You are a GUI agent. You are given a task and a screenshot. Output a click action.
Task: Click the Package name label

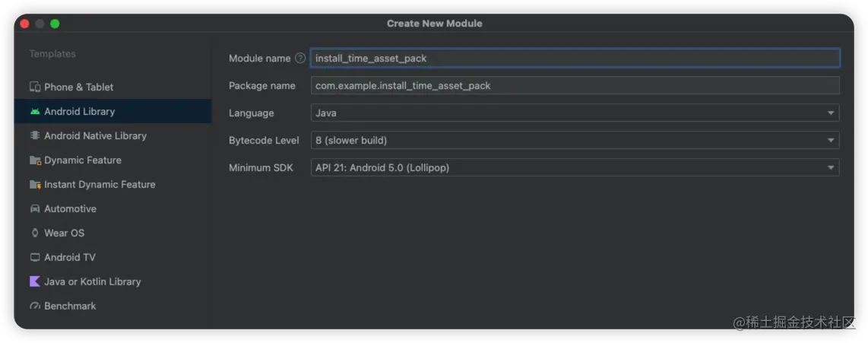(261, 86)
